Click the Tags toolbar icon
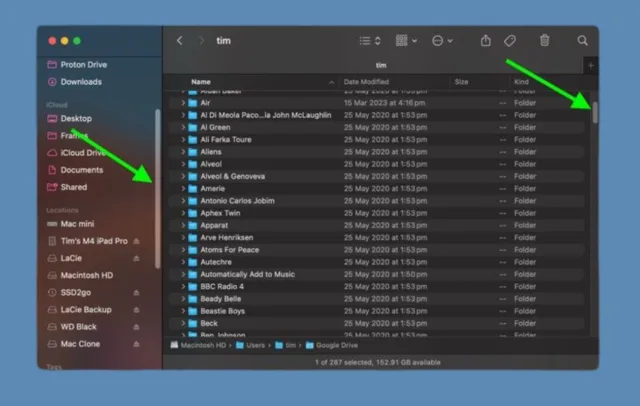Viewport: 640px width, 406px height. pyautogui.click(x=510, y=41)
